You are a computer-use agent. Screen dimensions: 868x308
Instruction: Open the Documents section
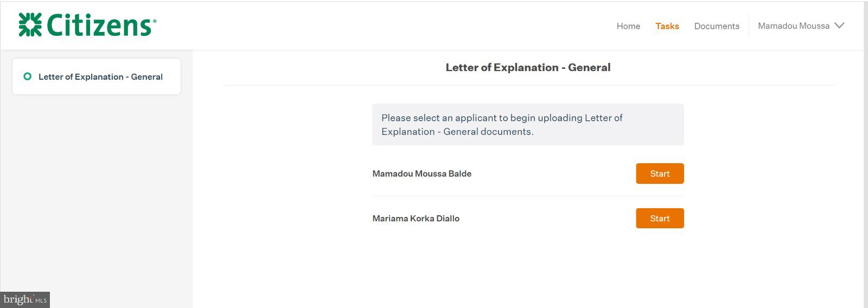[717, 26]
